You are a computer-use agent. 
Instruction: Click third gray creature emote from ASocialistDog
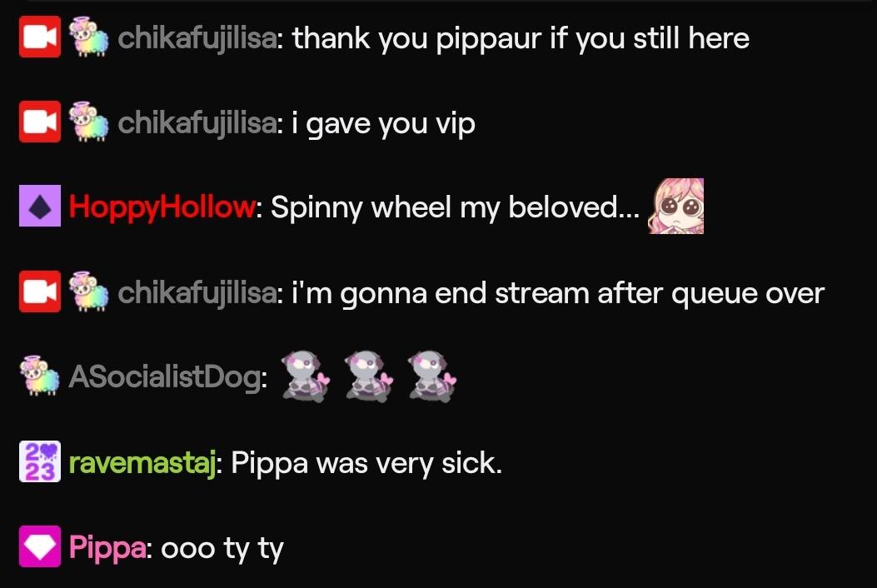point(431,376)
